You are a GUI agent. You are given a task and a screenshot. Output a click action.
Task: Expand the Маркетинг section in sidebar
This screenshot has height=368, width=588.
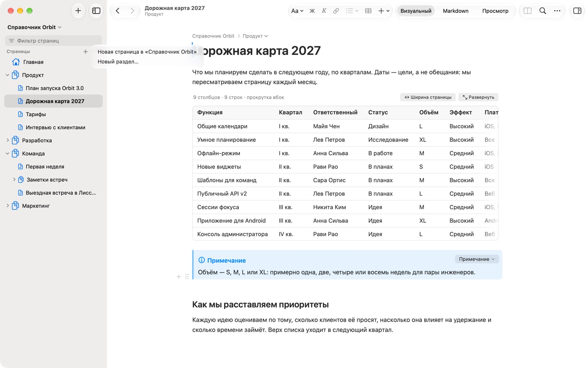[x=7, y=206]
